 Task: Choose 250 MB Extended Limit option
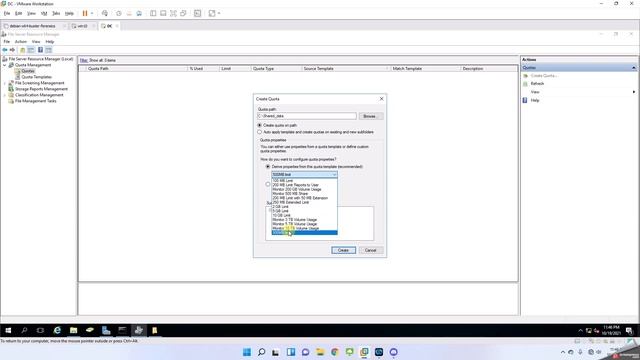point(304,202)
